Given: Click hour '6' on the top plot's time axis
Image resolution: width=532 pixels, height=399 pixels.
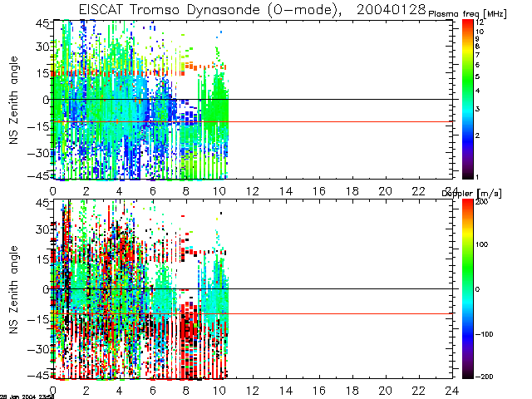Looking at the screenshot, I should (x=153, y=191).
